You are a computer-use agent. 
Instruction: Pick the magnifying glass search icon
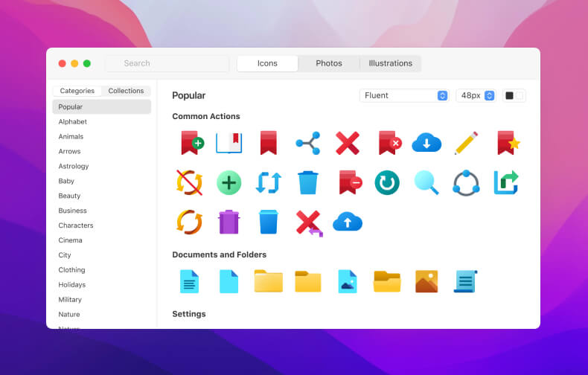click(x=426, y=182)
